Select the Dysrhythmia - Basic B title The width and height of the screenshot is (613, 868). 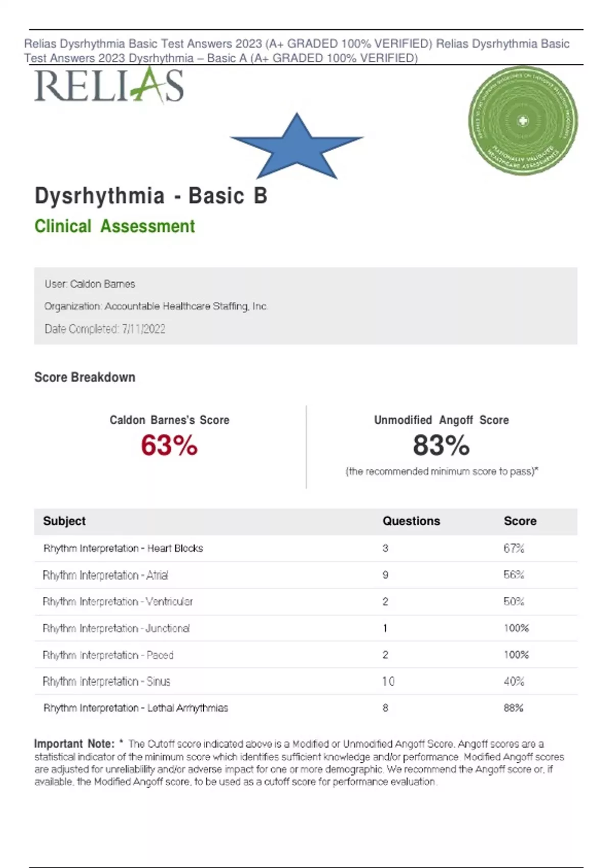click(x=151, y=196)
